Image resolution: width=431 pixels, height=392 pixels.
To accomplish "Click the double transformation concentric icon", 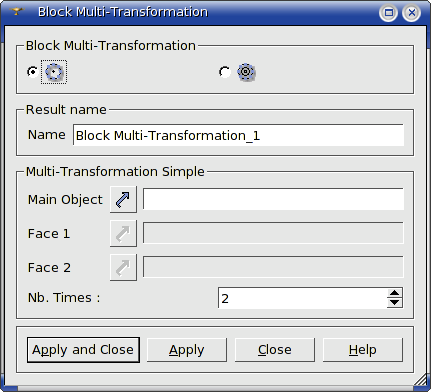I will (246, 72).
